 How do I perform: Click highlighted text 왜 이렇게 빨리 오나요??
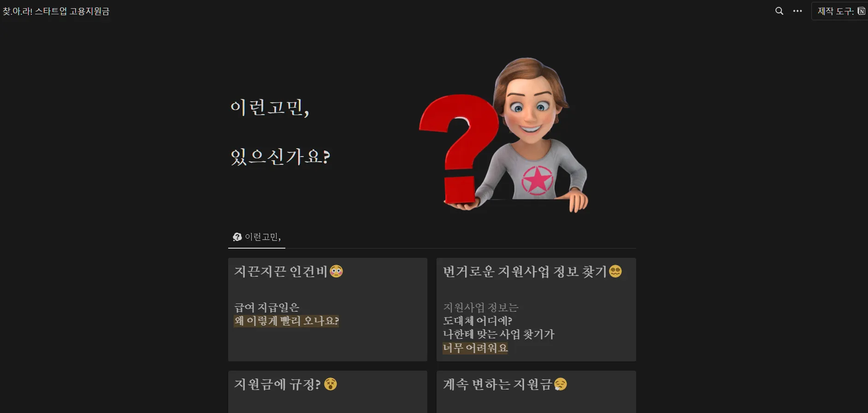(x=286, y=321)
